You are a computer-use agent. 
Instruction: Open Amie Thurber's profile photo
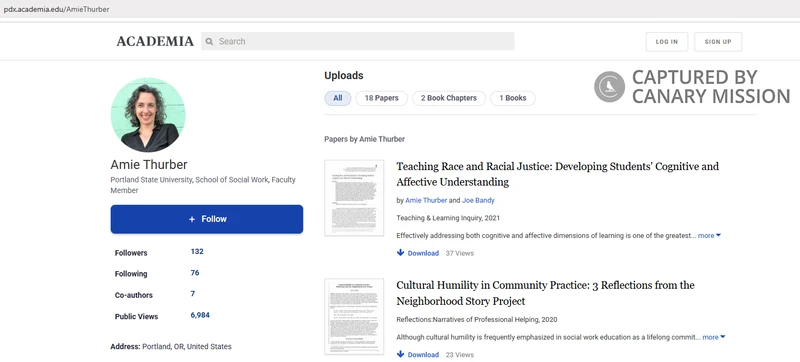point(148,115)
